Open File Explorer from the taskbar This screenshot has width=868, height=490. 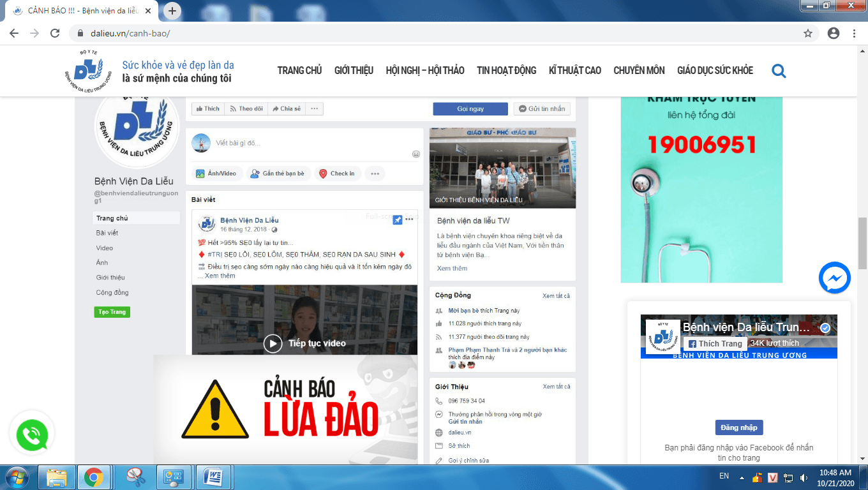57,477
